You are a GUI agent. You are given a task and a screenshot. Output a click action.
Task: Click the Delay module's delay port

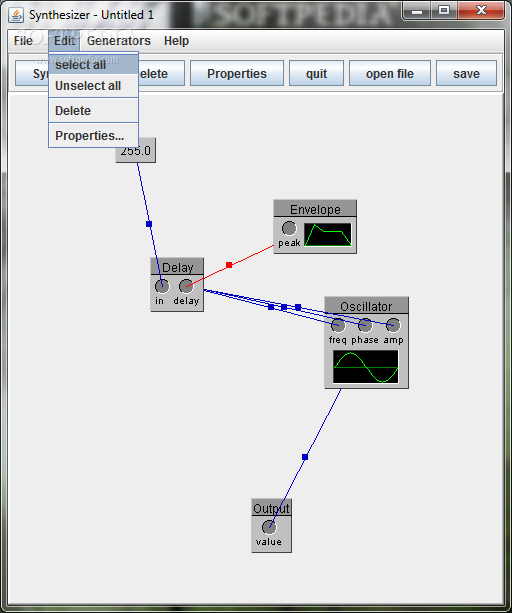coord(186,286)
